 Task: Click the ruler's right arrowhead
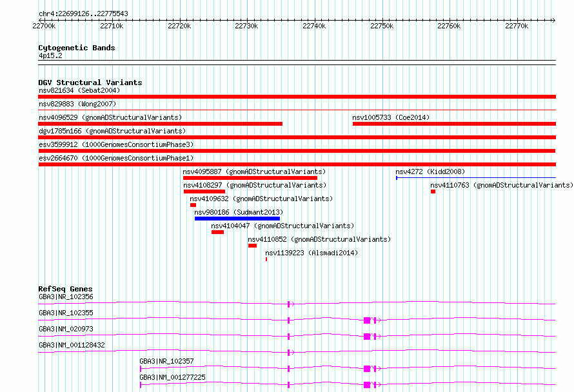click(x=554, y=20)
